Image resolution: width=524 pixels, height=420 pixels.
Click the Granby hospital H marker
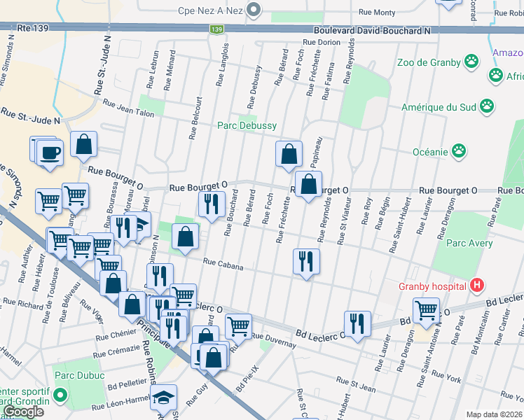[477, 286]
